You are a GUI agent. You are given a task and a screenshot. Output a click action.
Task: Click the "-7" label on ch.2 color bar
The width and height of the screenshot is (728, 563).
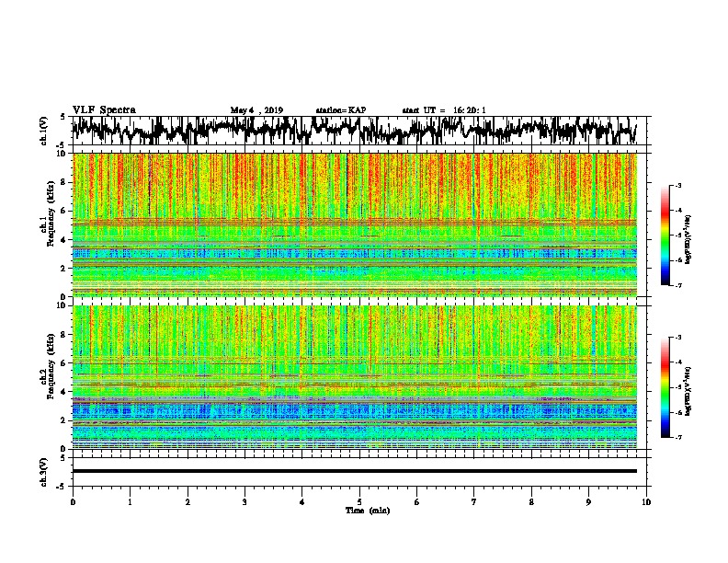tap(677, 437)
